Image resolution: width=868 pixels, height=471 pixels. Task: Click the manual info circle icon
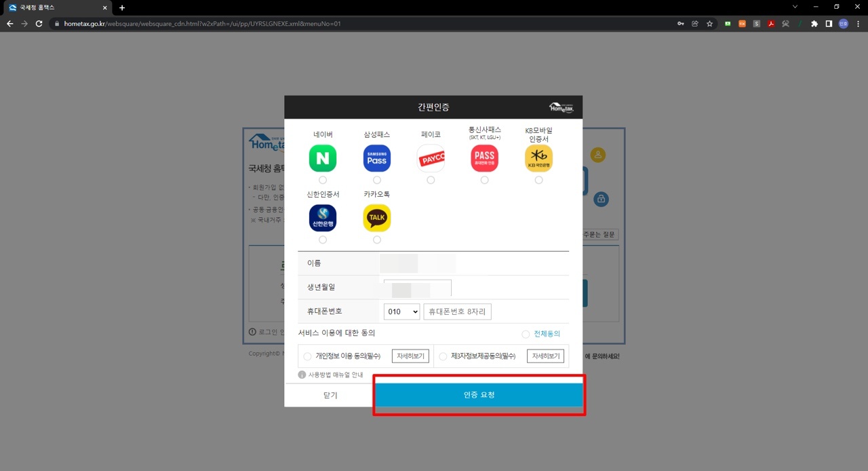pyautogui.click(x=302, y=375)
